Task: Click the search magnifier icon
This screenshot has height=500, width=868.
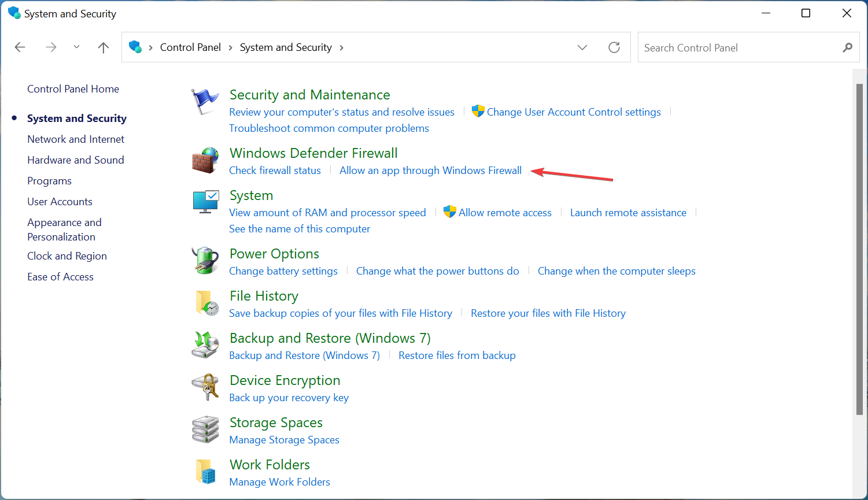Action: click(847, 47)
